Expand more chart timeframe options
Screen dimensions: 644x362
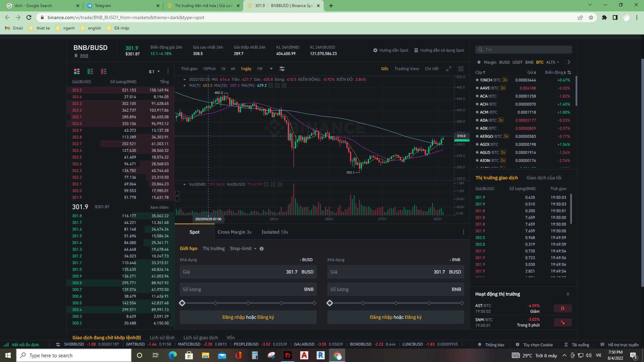click(271, 69)
